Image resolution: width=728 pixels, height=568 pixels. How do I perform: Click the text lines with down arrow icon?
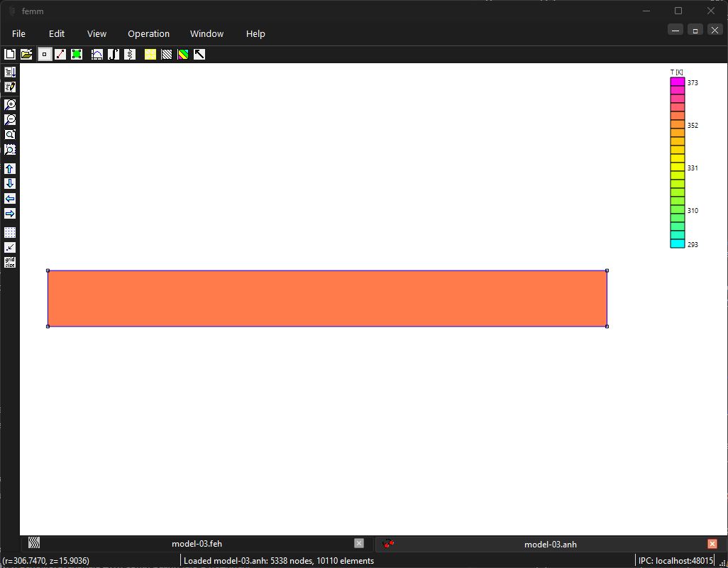(10, 72)
